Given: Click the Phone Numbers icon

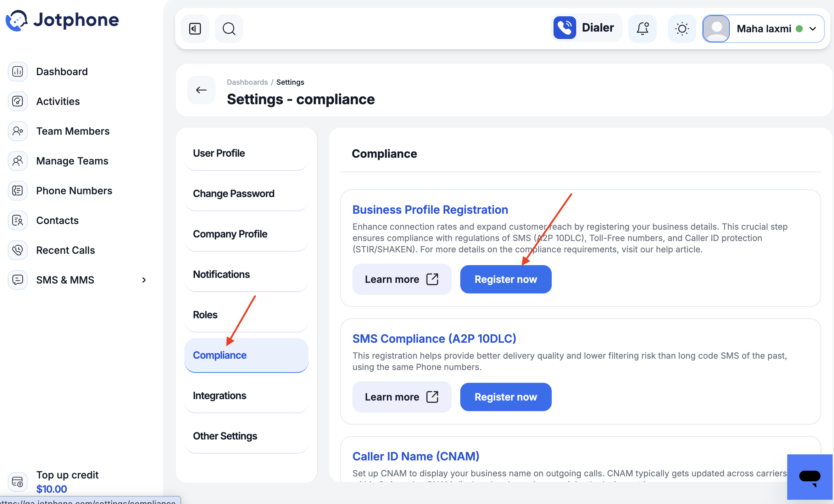Looking at the screenshot, I should (x=18, y=191).
